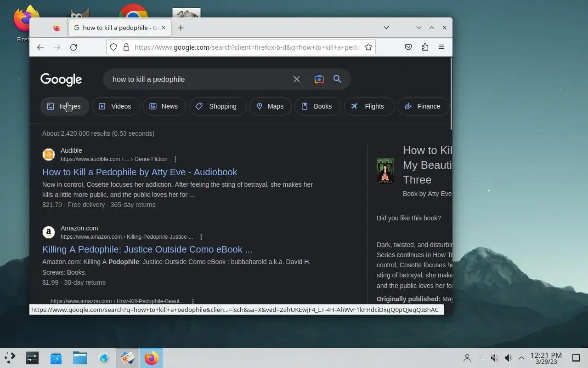588x368 pixels.
Task: Close the current Google search tab
Action: pos(164,28)
